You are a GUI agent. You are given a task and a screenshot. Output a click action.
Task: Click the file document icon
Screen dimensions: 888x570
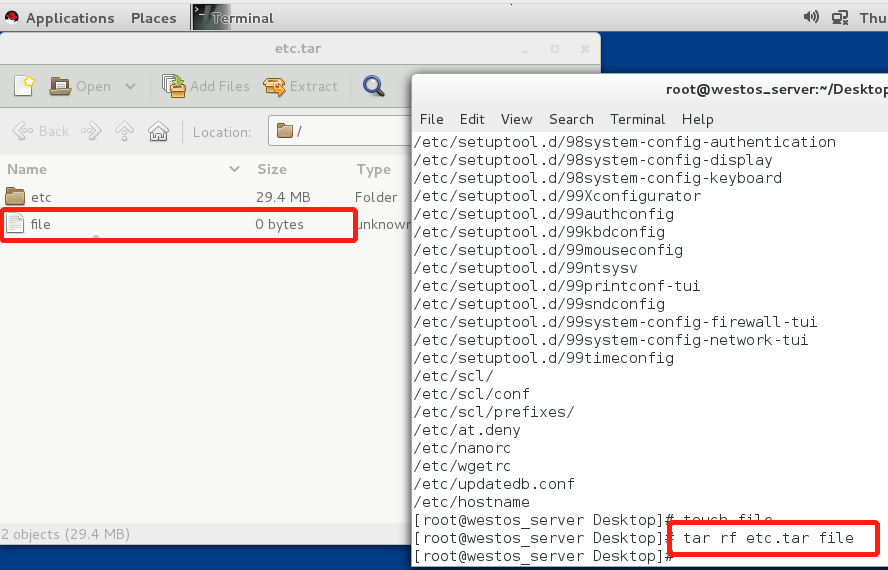point(15,224)
